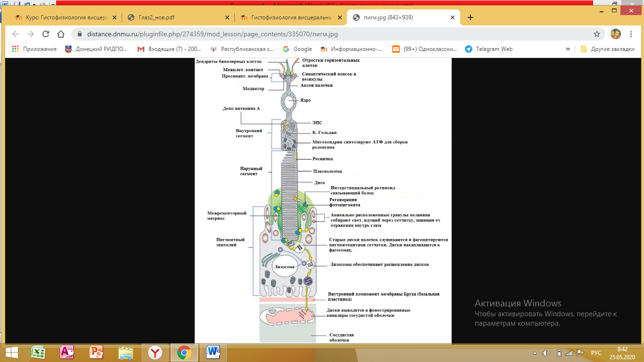This screenshot has height=362, width=644.
Task: Switch to the Глаз2_нов.pdf tab
Action: (x=177, y=18)
